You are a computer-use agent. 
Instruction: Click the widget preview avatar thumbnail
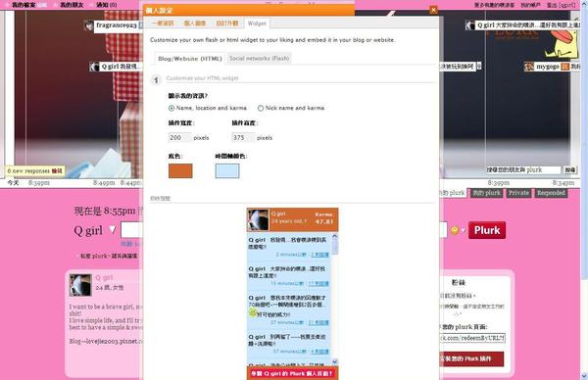pos(258,220)
